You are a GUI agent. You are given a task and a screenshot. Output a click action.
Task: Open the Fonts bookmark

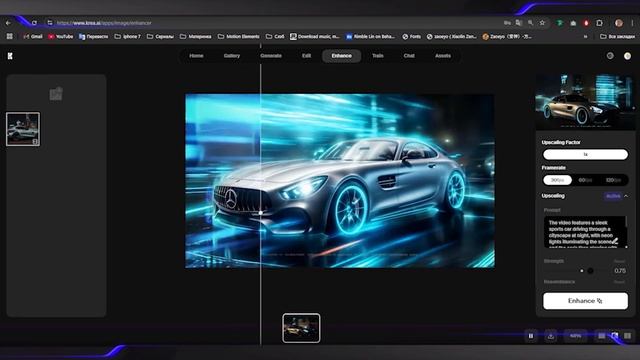coord(411,36)
